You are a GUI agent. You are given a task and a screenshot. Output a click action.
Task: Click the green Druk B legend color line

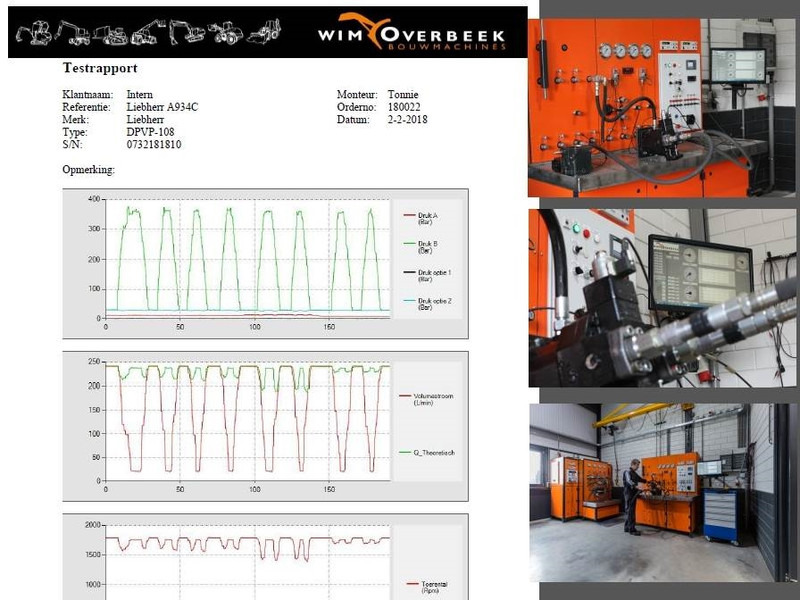(408, 244)
